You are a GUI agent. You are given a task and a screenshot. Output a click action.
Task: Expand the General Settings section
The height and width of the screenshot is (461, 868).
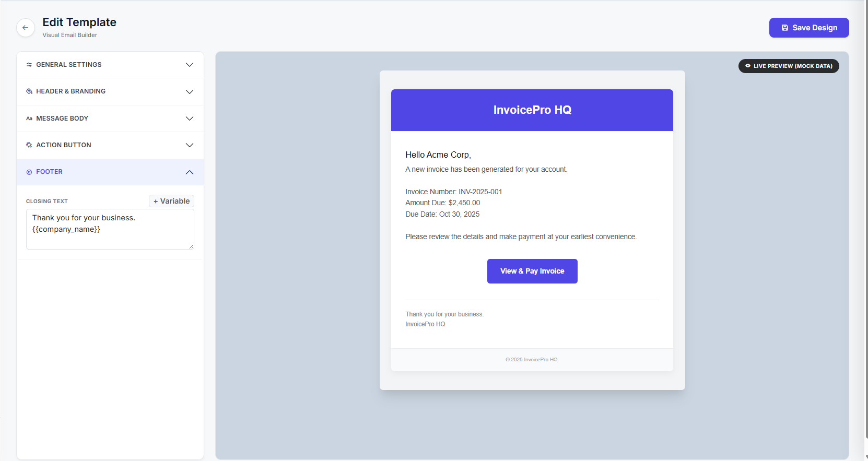pos(110,64)
